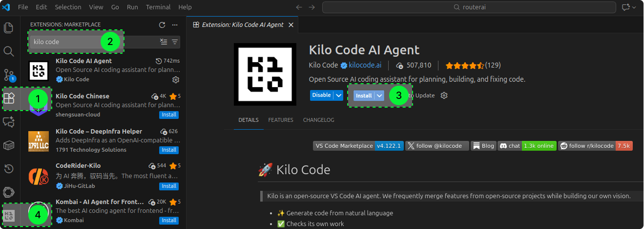
Task: Install the Kilo Code Chinese extension
Action: point(169,114)
